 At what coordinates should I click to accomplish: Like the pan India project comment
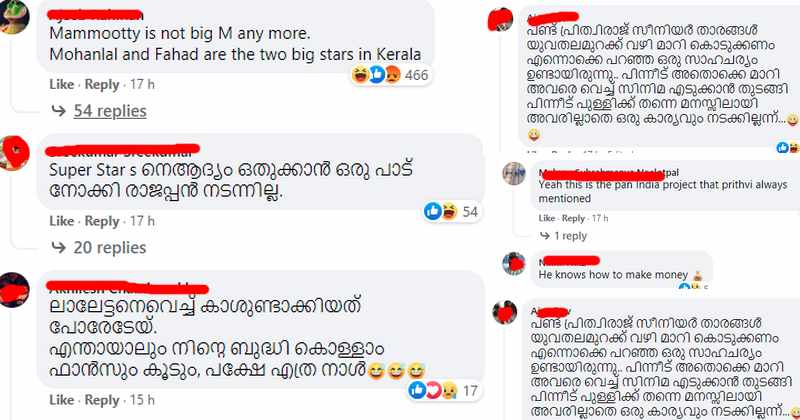pyautogui.click(x=546, y=218)
